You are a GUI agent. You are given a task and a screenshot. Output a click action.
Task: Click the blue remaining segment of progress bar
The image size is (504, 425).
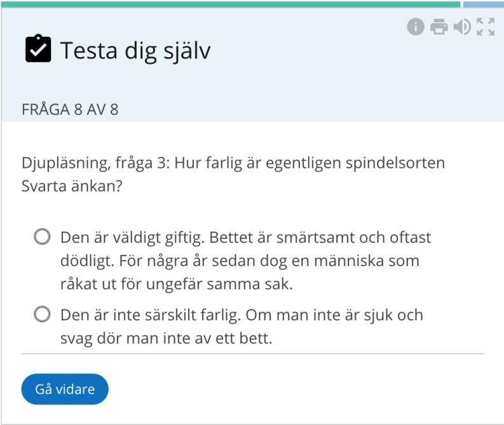484,4
